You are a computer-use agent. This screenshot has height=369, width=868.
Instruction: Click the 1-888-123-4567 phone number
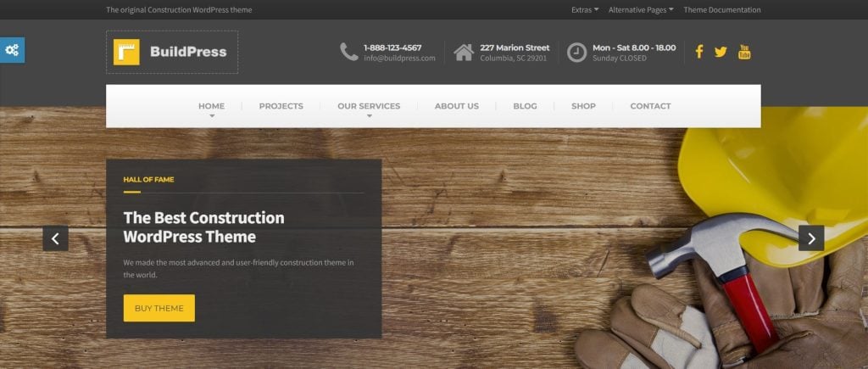point(392,48)
